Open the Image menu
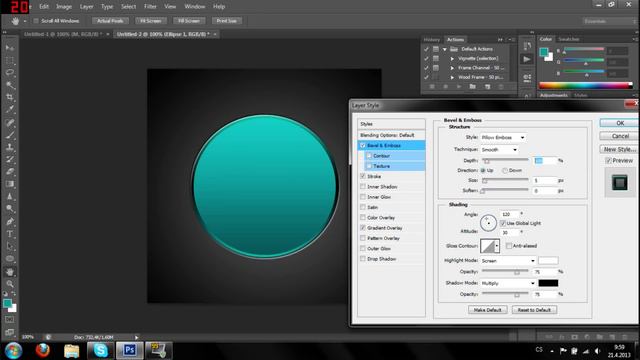640x360 pixels. tap(64, 7)
